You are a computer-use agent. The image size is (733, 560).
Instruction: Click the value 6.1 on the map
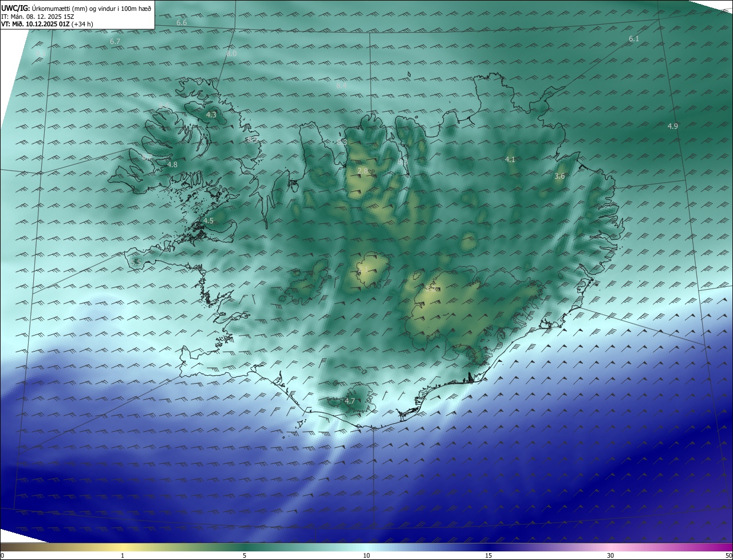click(634, 39)
